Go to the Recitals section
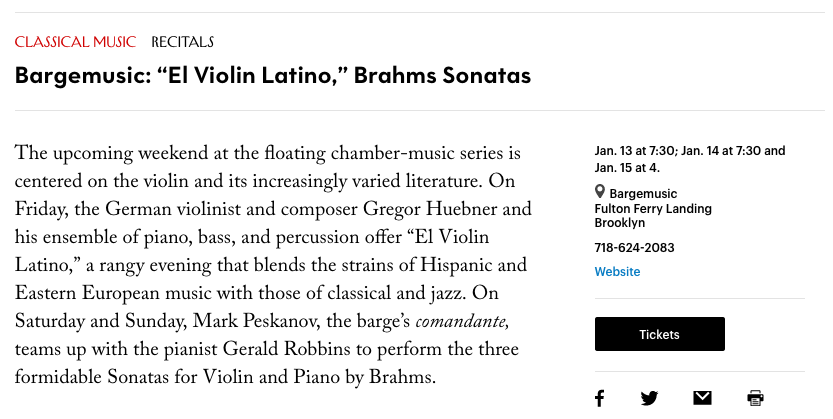Viewport: 833px width, 419px height. pos(182,42)
